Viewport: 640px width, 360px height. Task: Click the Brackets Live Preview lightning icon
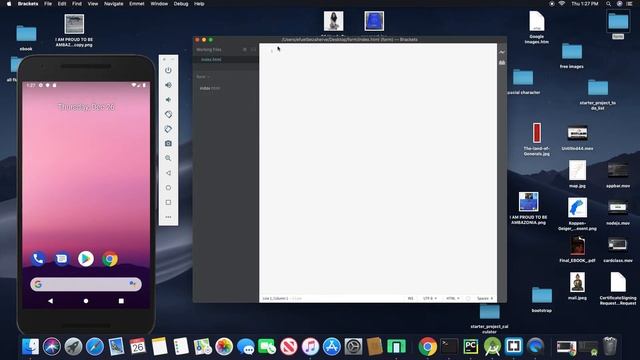point(502,52)
